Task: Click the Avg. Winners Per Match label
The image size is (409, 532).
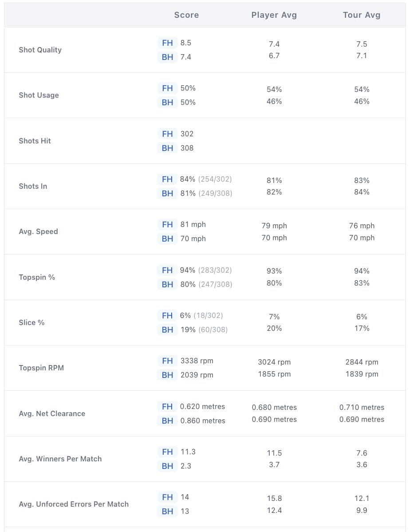Action: pyautogui.click(x=60, y=459)
